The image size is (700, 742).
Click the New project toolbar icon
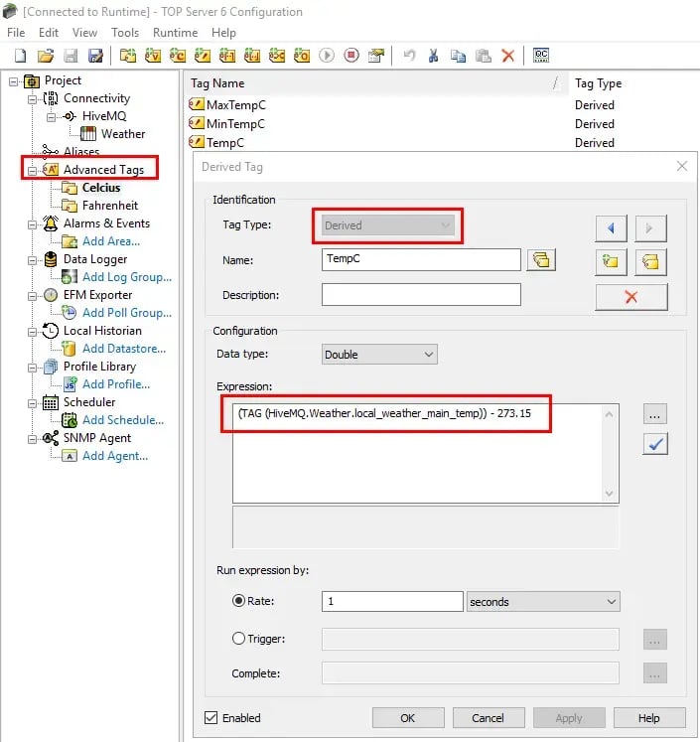coord(20,56)
